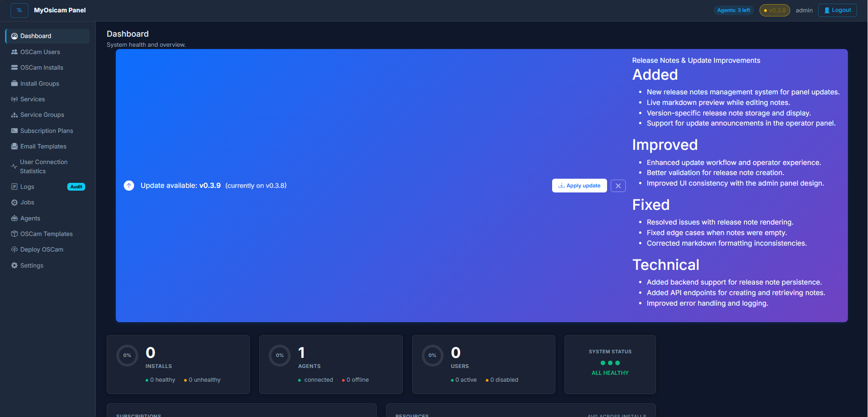
Task: Open Subscription Plans
Action: (x=48, y=131)
